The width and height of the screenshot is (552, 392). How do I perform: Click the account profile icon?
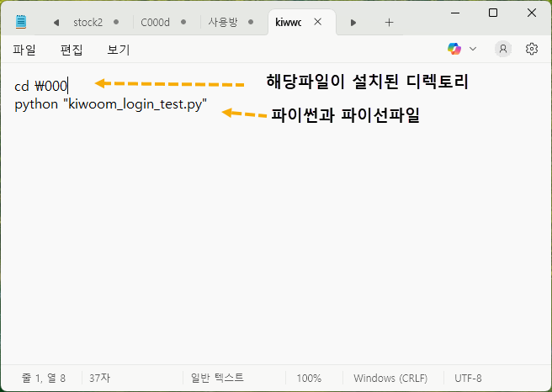coord(503,49)
